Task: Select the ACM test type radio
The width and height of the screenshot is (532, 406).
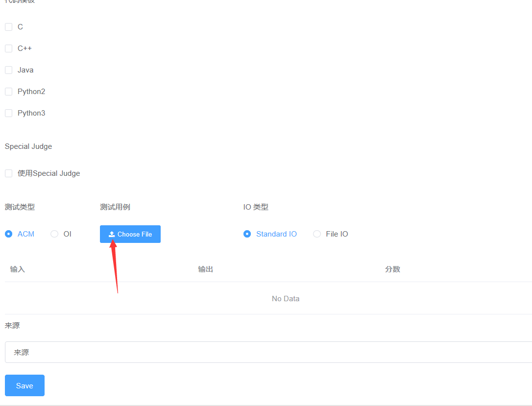Action: click(8, 234)
